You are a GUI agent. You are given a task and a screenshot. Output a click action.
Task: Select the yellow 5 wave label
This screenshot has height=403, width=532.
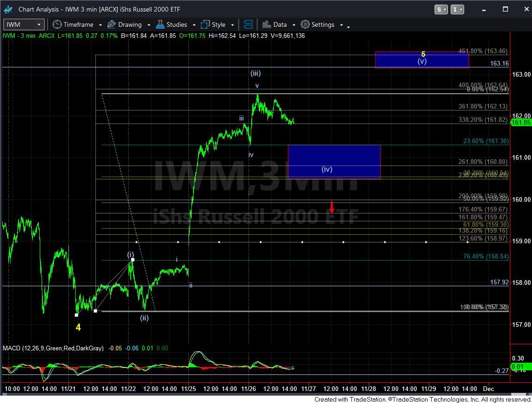[x=423, y=54]
